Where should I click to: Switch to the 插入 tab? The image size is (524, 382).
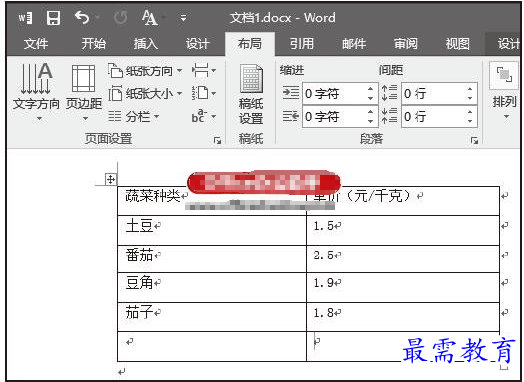point(146,44)
